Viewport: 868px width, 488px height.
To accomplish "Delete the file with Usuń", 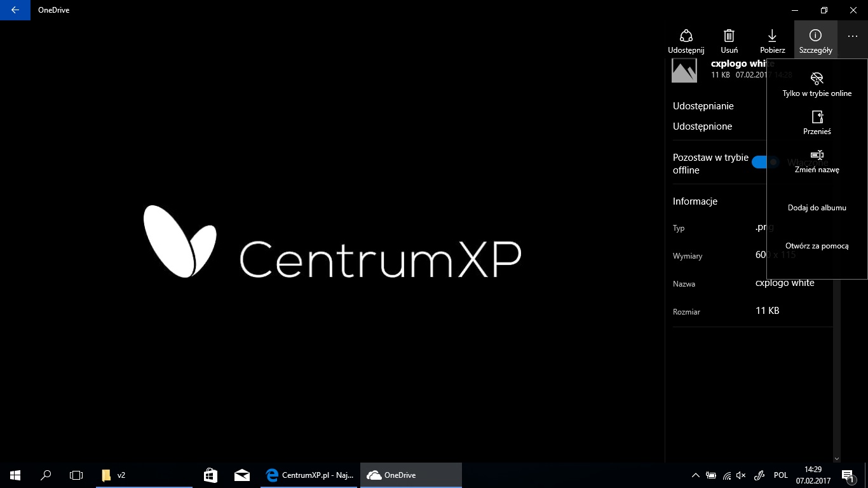I will pos(729,41).
